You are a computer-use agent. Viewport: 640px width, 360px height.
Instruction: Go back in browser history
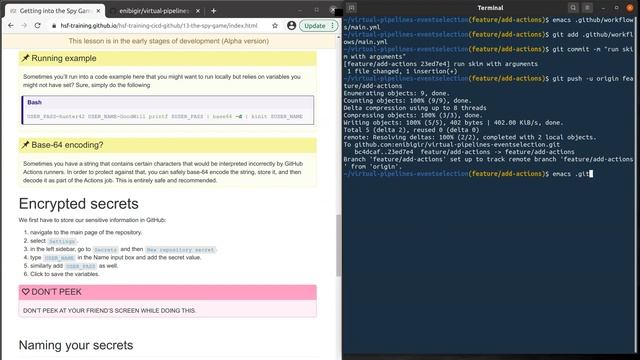(x=11, y=25)
